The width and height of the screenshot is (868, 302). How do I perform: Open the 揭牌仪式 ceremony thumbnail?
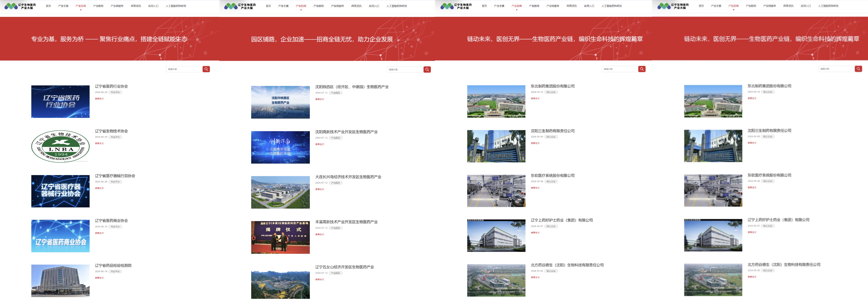[x=280, y=237]
